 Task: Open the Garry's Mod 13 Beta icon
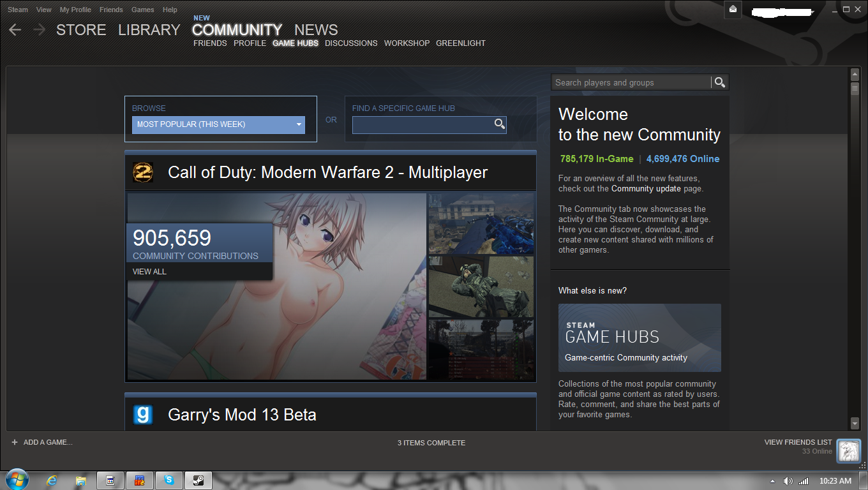(x=143, y=415)
